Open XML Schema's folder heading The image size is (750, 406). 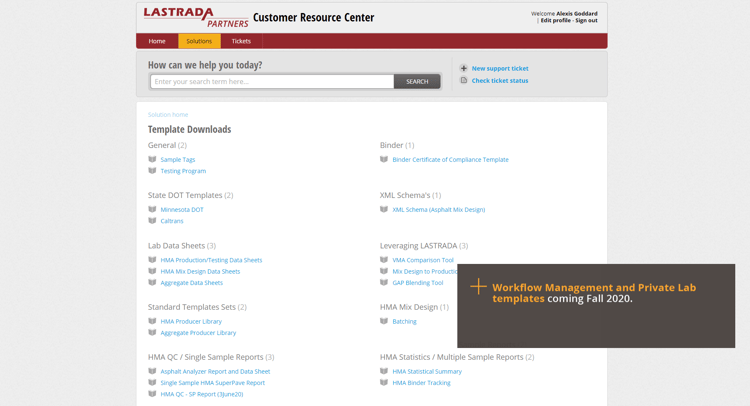coord(410,195)
